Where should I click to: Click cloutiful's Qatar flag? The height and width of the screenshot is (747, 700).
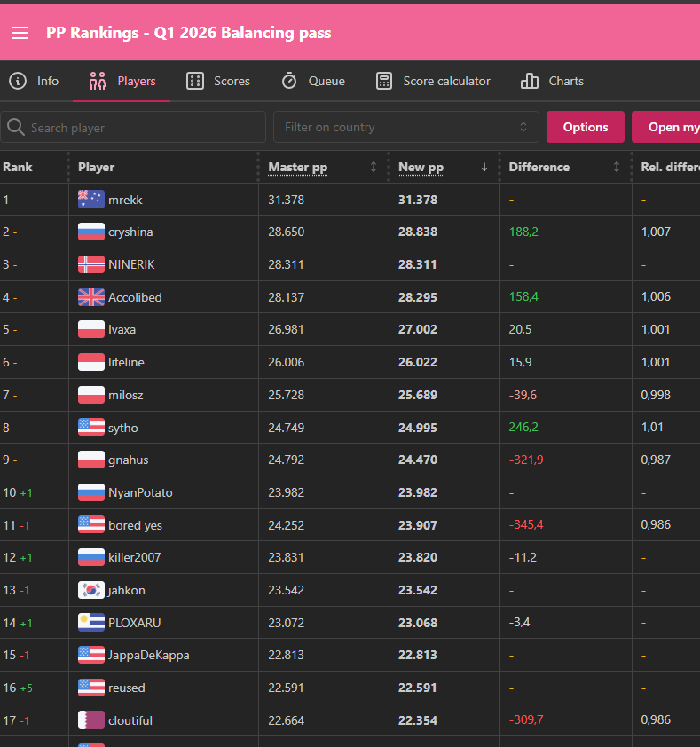(91, 720)
